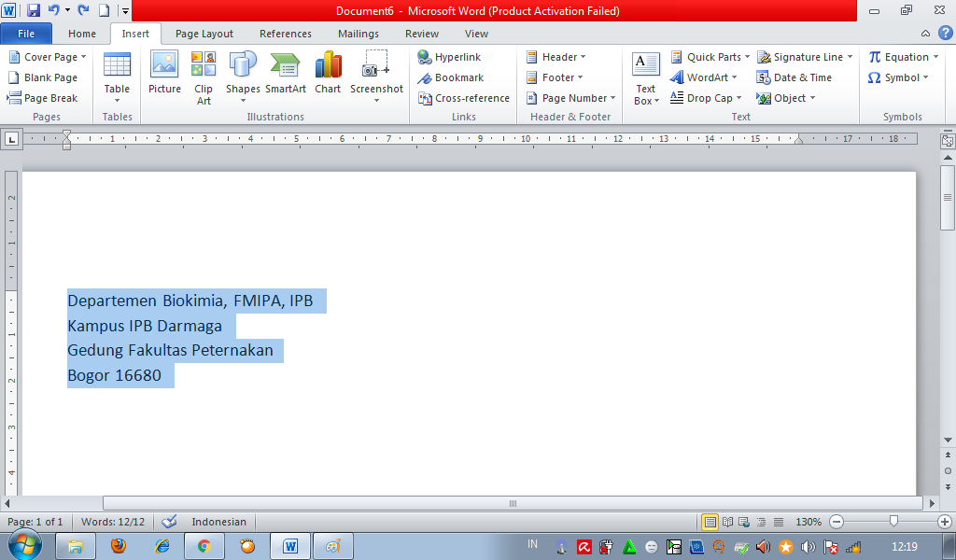956x560 pixels.
Task: Insert a Chart
Action: pos(328,75)
